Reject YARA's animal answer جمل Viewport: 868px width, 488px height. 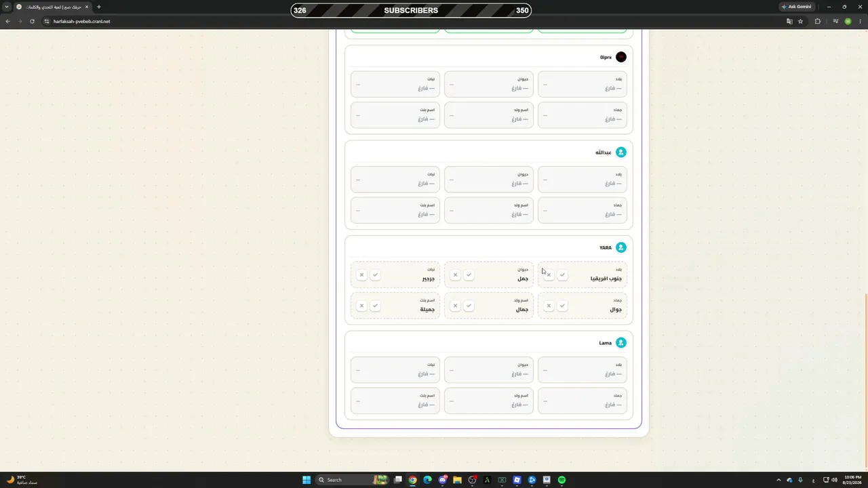click(x=455, y=274)
